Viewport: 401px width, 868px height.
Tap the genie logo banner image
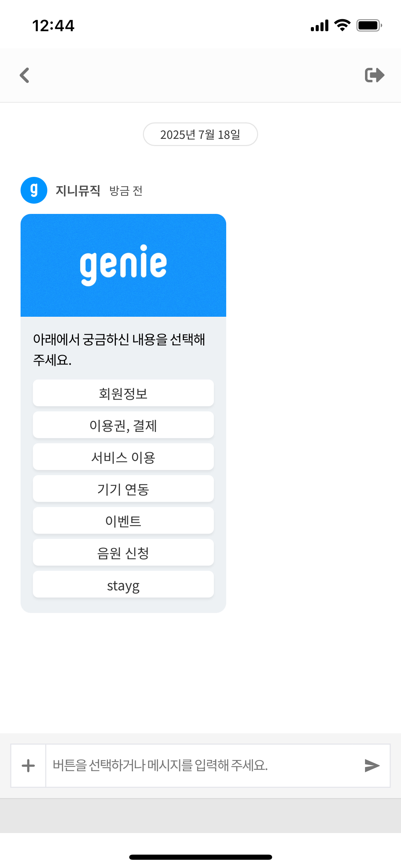click(123, 265)
